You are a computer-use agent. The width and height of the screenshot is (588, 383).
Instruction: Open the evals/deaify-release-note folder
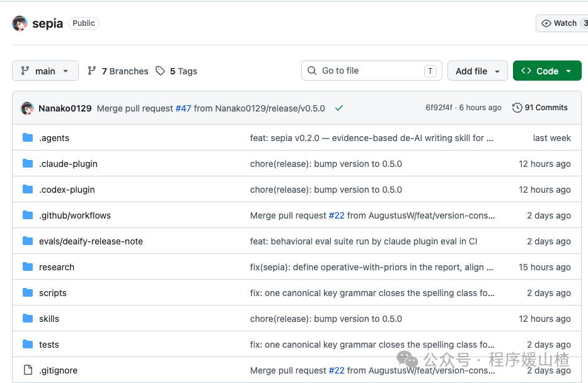pyautogui.click(x=91, y=241)
